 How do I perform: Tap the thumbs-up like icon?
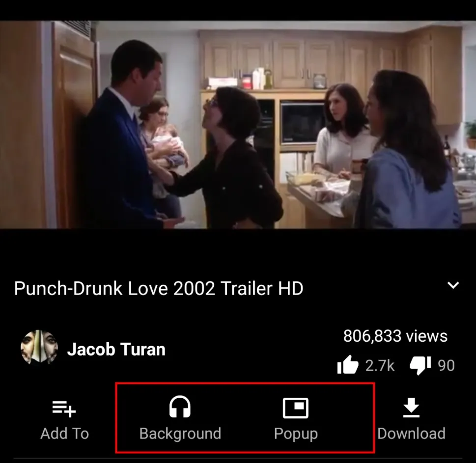348,365
